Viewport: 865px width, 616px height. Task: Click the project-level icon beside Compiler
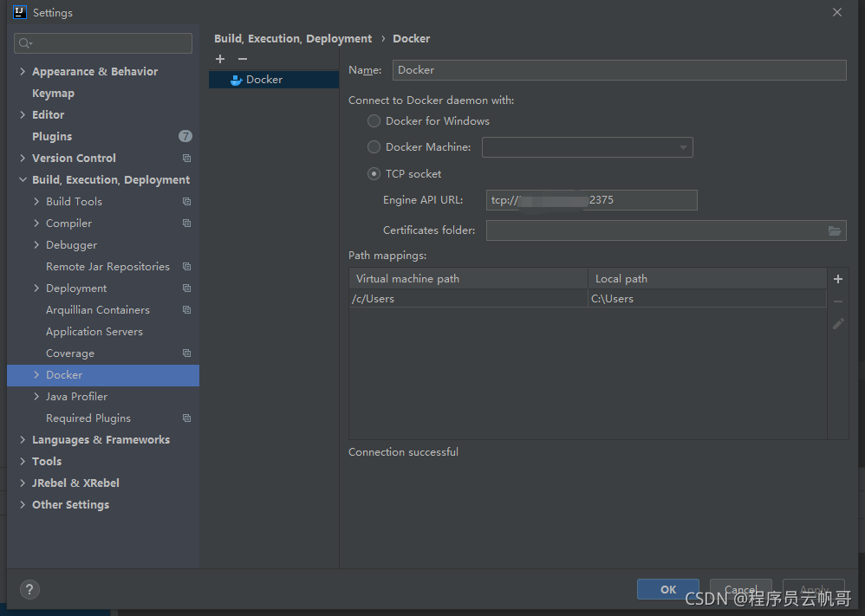pyautogui.click(x=187, y=224)
